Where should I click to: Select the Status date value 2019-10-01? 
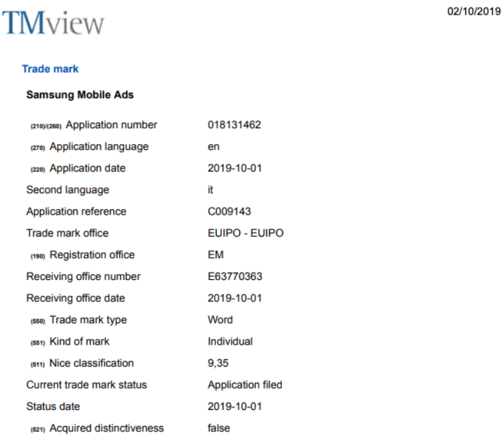(235, 406)
